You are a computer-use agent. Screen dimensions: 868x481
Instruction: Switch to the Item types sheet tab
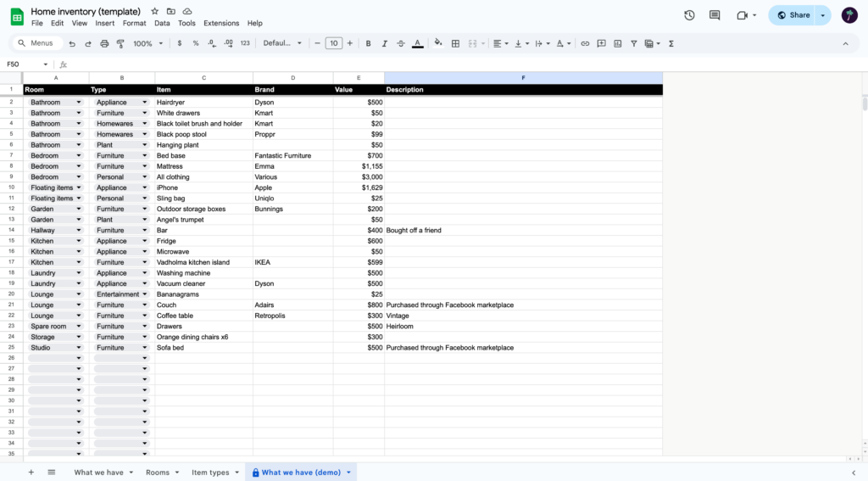coord(210,473)
